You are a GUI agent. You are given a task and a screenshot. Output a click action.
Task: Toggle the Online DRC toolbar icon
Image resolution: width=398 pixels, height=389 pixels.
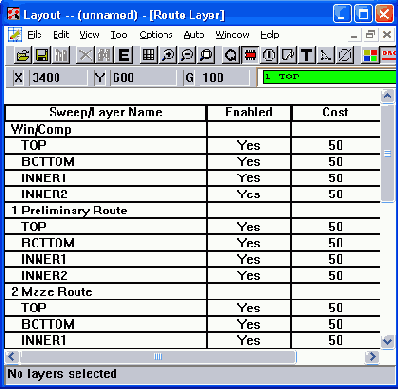(389, 55)
